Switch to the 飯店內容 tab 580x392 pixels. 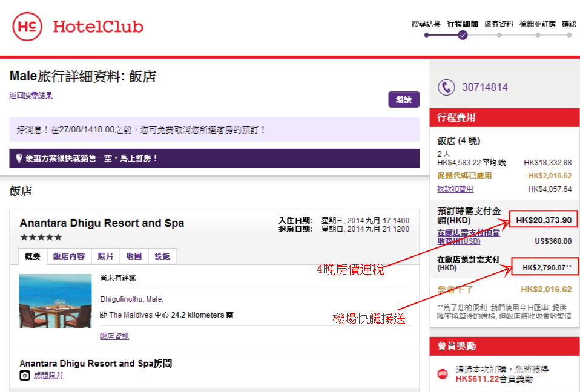(69, 256)
